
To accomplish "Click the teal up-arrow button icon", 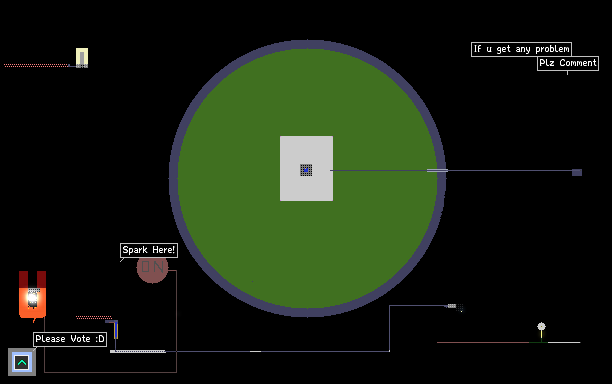I will 22,363.
